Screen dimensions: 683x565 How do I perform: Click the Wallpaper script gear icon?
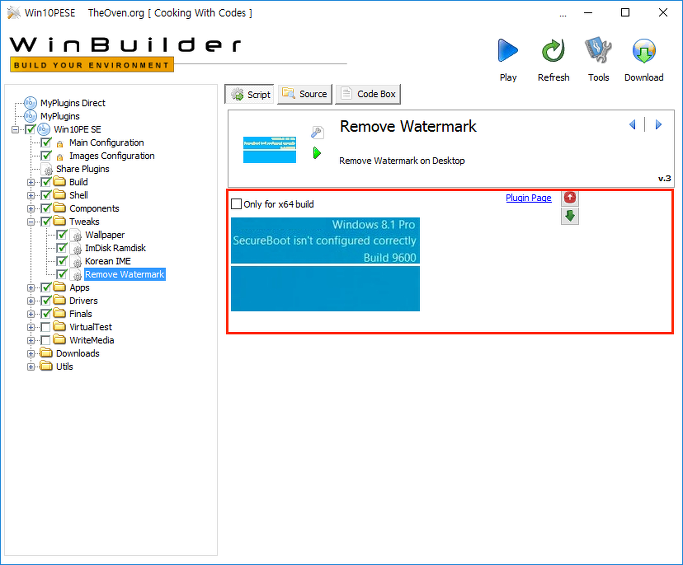[x=76, y=235]
